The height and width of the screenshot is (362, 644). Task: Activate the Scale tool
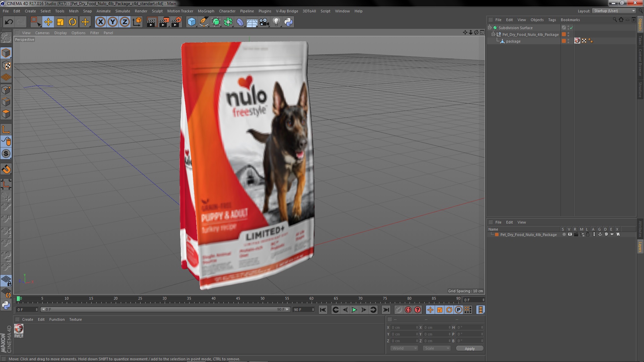click(x=60, y=22)
